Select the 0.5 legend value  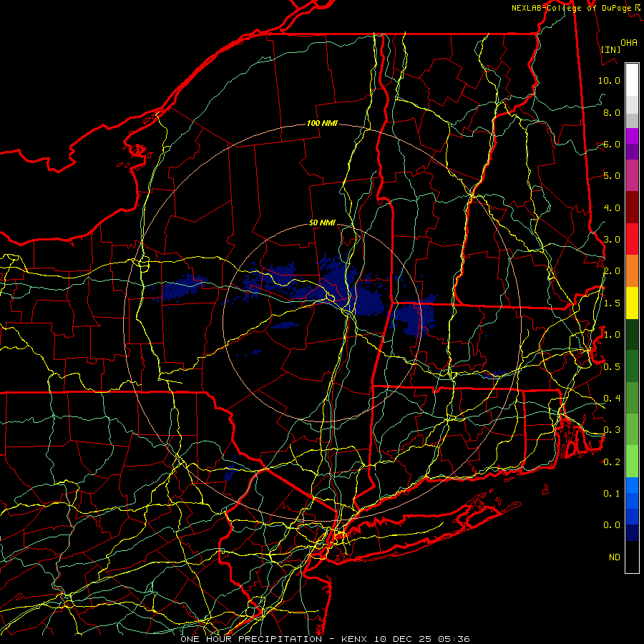612,366
